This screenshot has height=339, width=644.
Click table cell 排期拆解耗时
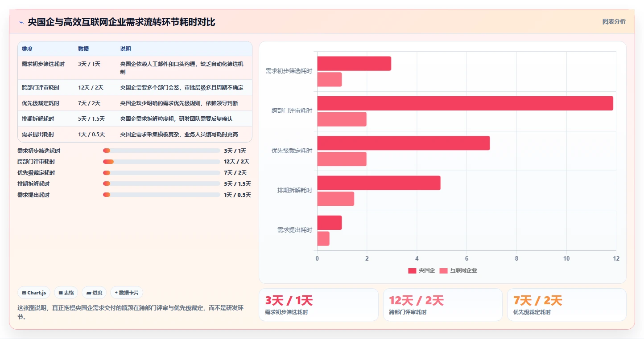(x=38, y=119)
